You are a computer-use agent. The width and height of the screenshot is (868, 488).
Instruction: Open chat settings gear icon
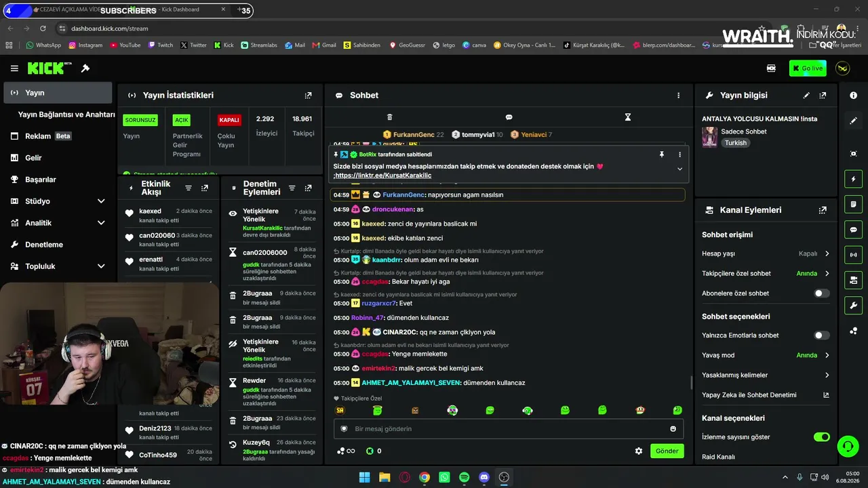638,451
